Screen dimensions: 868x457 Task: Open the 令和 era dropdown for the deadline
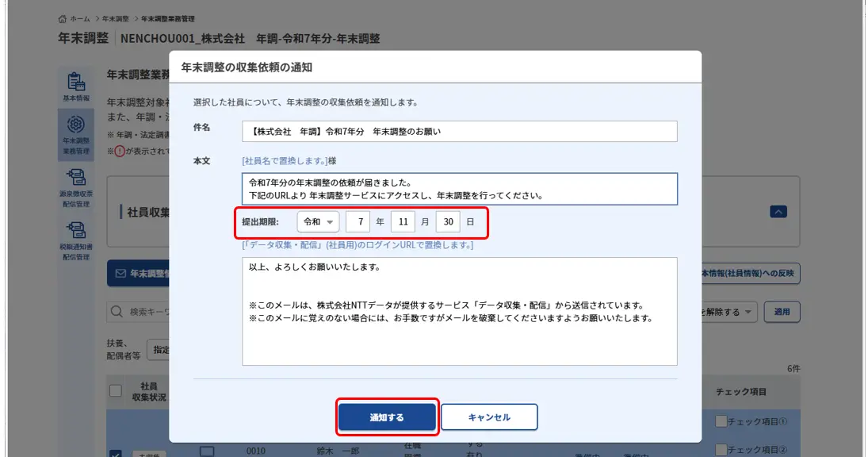318,222
